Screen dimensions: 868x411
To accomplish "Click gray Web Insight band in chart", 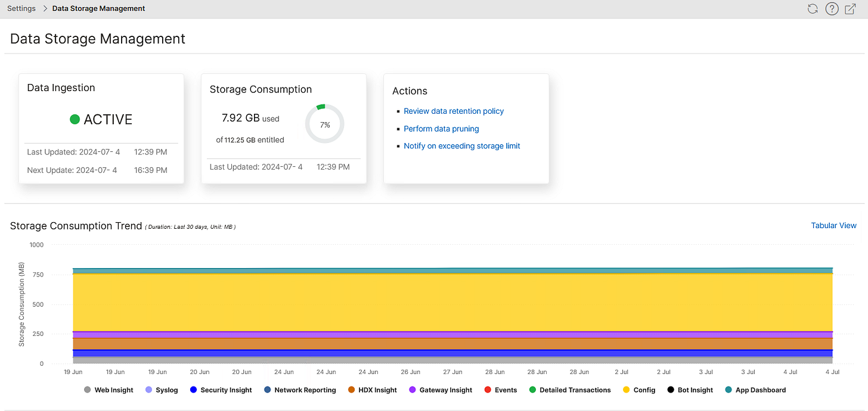I will [452, 360].
